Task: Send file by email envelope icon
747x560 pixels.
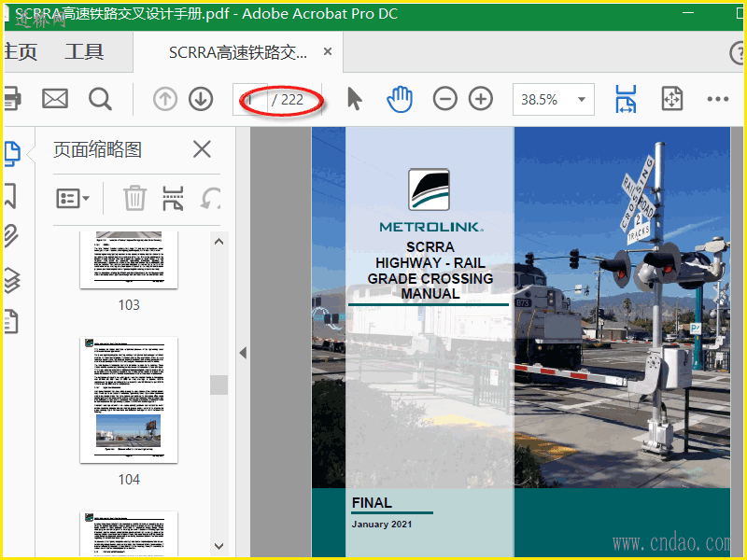Action: tap(55, 99)
